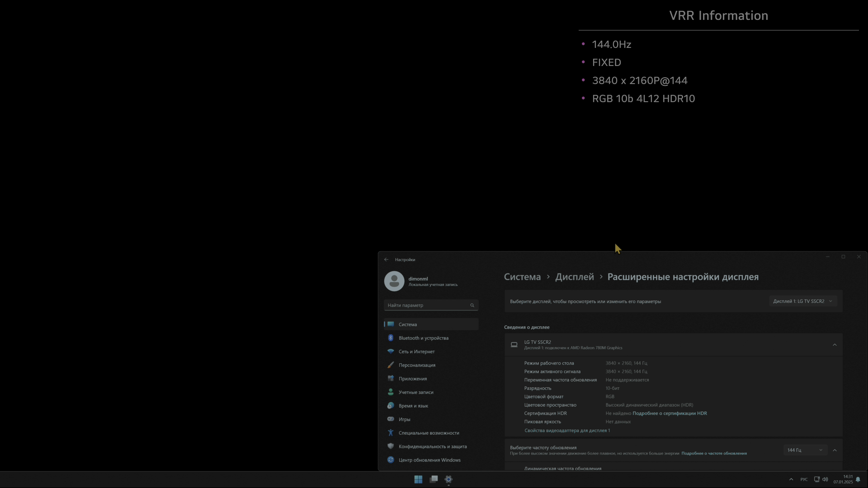This screenshot has width=868, height=488.
Task: Click the Найти параметр search field
Action: [x=425, y=305]
